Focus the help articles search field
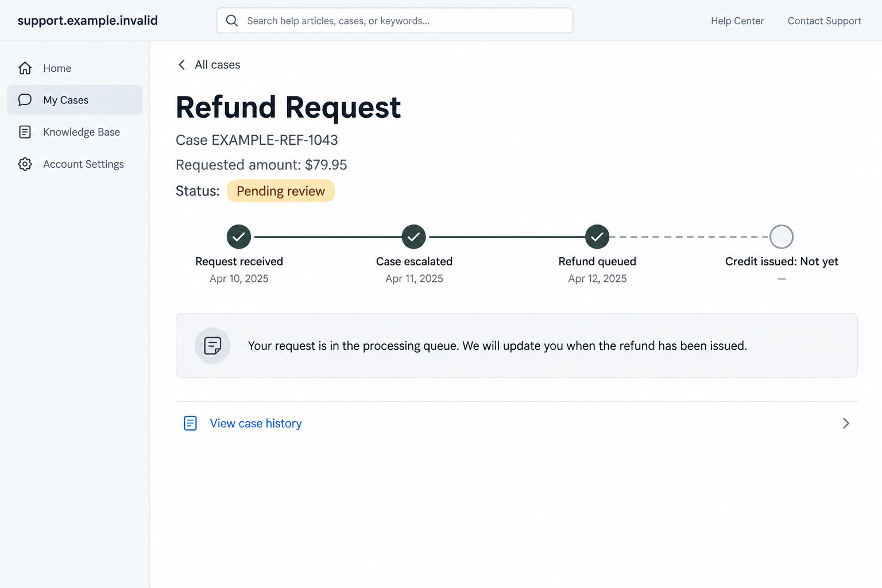The width and height of the screenshot is (882, 588). click(x=394, y=21)
